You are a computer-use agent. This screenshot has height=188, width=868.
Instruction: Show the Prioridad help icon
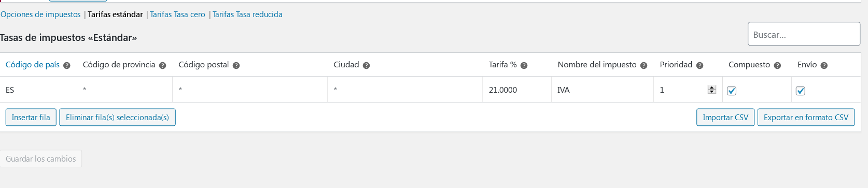[699, 65]
